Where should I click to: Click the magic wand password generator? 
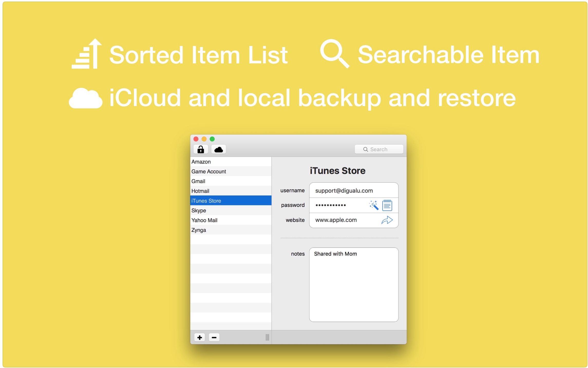(374, 205)
